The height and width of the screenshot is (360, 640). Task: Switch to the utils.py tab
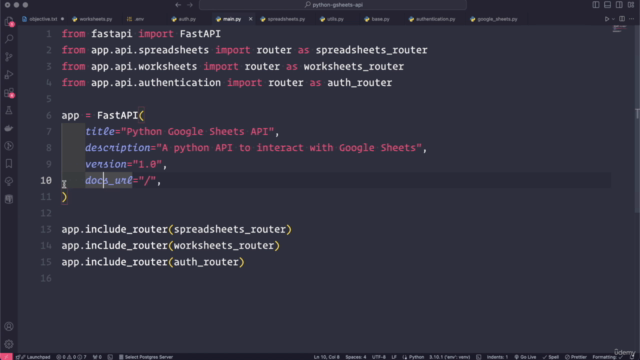(335, 19)
